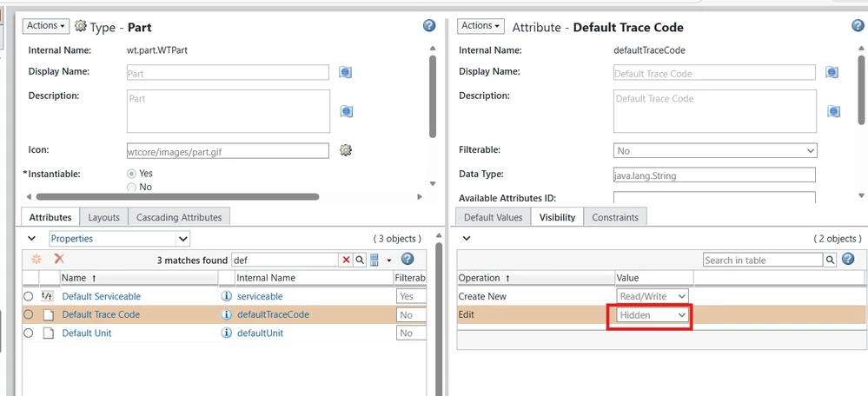
Task: Open localization globe beside attribute Description field
Action: coord(833,111)
